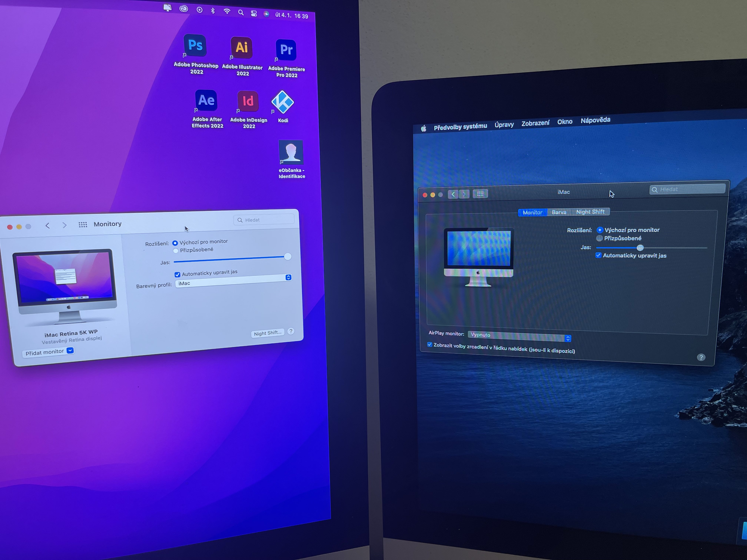747x560 pixels.
Task: Open the Adobe Illustrator 2022 desktop icon
Action: coord(241,48)
